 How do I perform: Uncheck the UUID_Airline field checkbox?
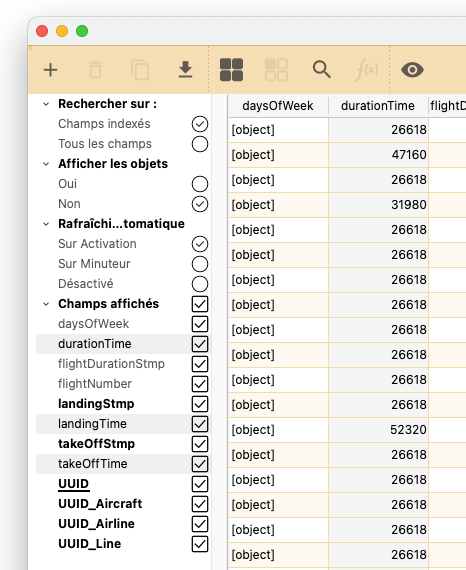point(200,524)
